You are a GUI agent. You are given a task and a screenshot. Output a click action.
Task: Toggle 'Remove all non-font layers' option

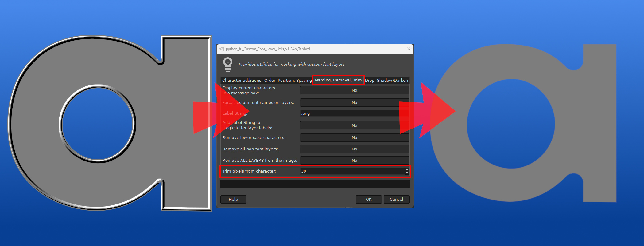[354, 149]
